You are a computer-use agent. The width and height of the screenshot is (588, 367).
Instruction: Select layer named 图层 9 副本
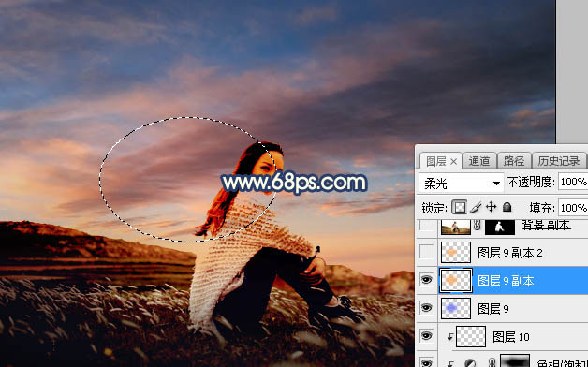pos(506,281)
